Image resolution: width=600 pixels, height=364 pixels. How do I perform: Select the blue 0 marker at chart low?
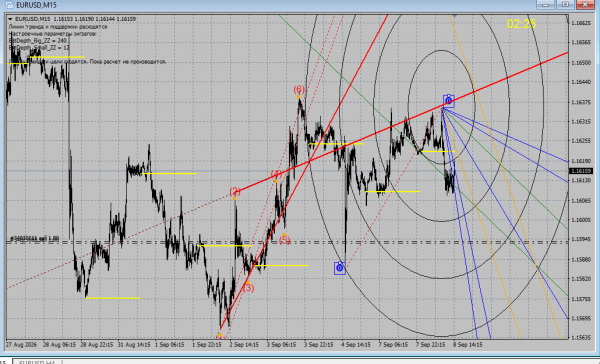(x=339, y=268)
